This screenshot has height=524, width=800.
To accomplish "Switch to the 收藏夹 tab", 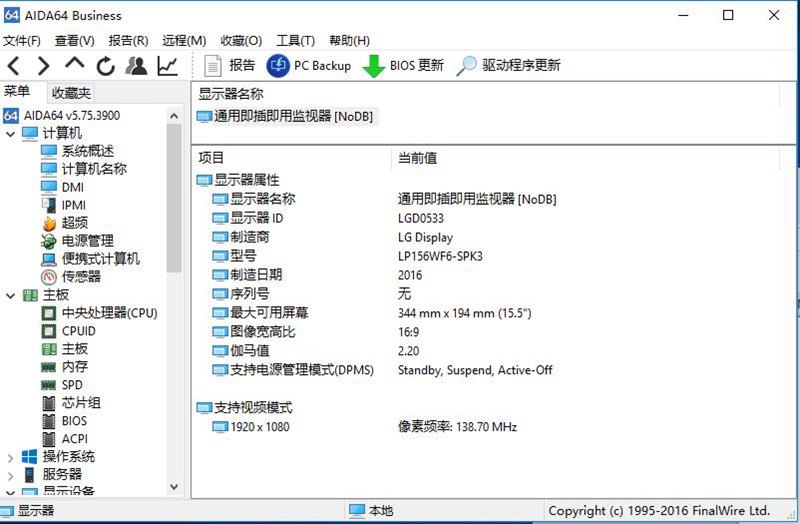I will pos(71,93).
